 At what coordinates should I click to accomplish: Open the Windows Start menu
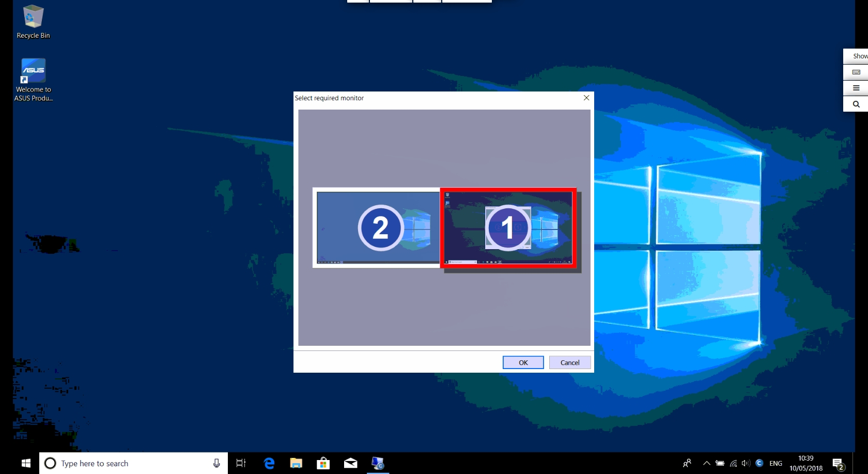coord(26,463)
